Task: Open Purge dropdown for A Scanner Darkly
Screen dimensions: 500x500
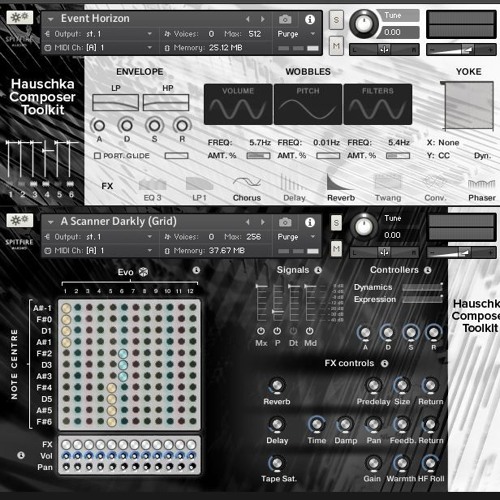Action: [x=313, y=237]
